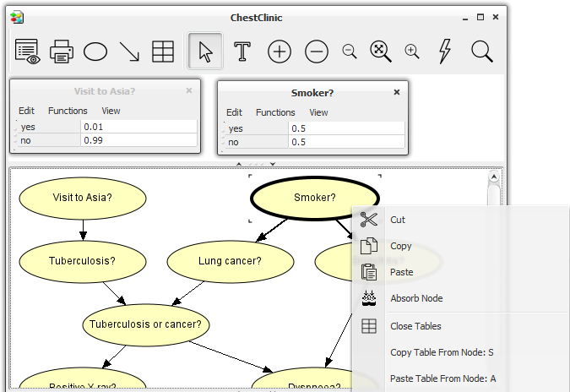Select the Tuberculosis? node
This screenshot has height=392, width=570.
point(83,261)
